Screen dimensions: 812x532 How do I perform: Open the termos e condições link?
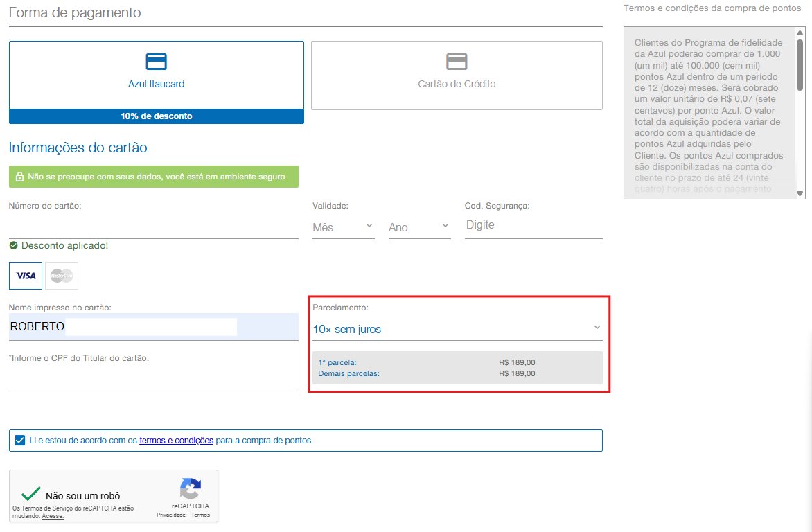point(176,441)
